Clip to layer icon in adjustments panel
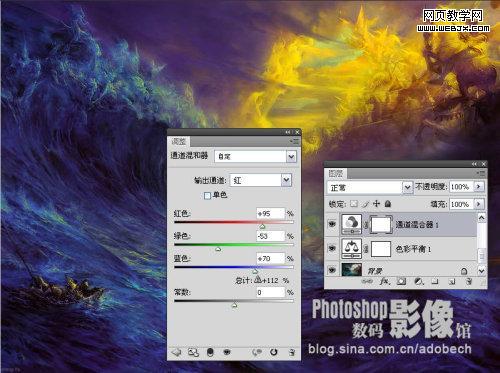The height and width of the screenshot is (373, 500). coord(210,352)
